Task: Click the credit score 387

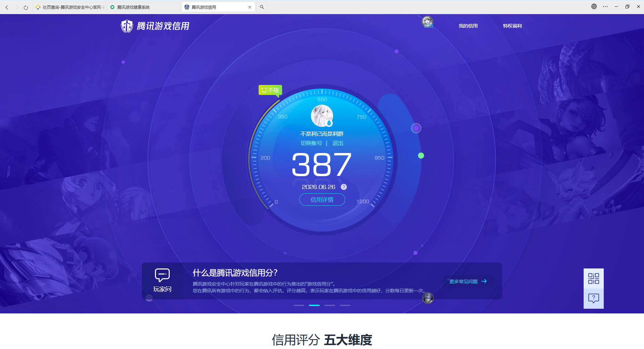Action: [322, 164]
